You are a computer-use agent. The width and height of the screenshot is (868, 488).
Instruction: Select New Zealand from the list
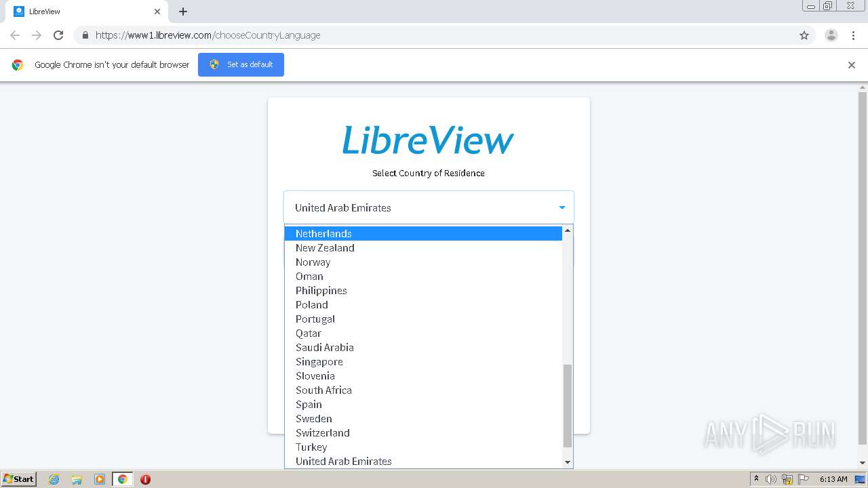point(423,247)
